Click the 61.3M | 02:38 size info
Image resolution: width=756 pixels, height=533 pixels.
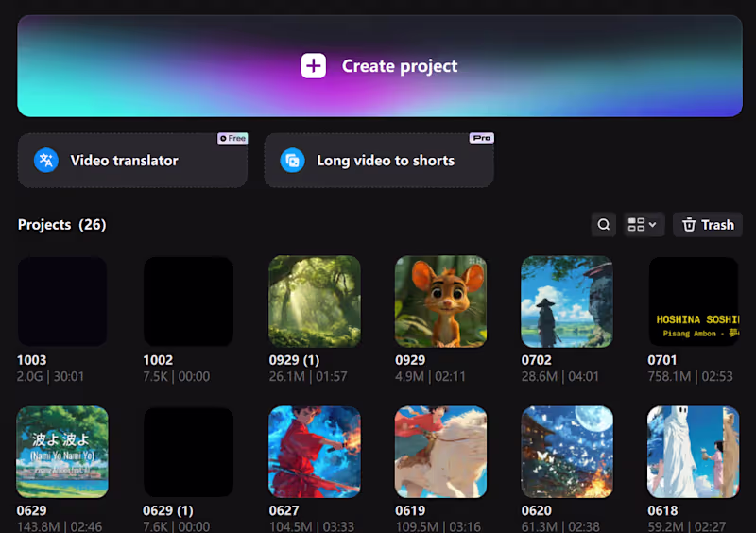pyautogui.click(x=560, y=526)
